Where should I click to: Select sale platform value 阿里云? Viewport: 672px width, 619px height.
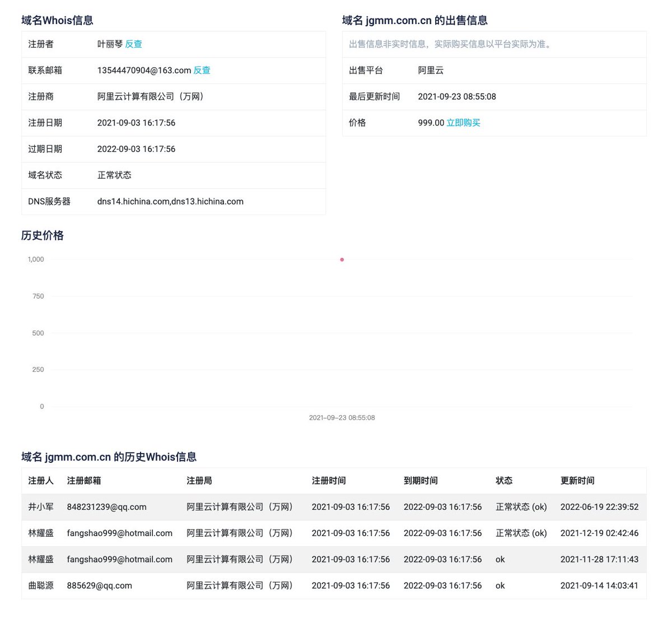click(x=431, y=71)
